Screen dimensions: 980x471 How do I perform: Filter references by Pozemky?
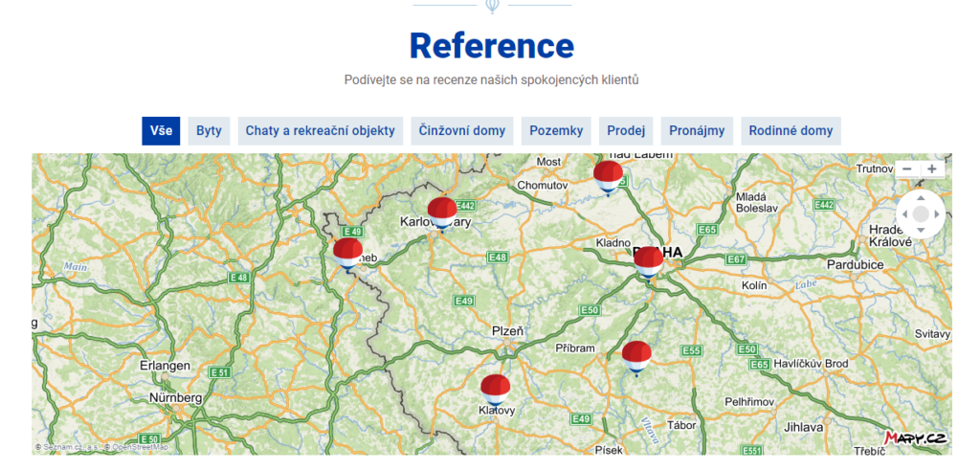[556, 131]
